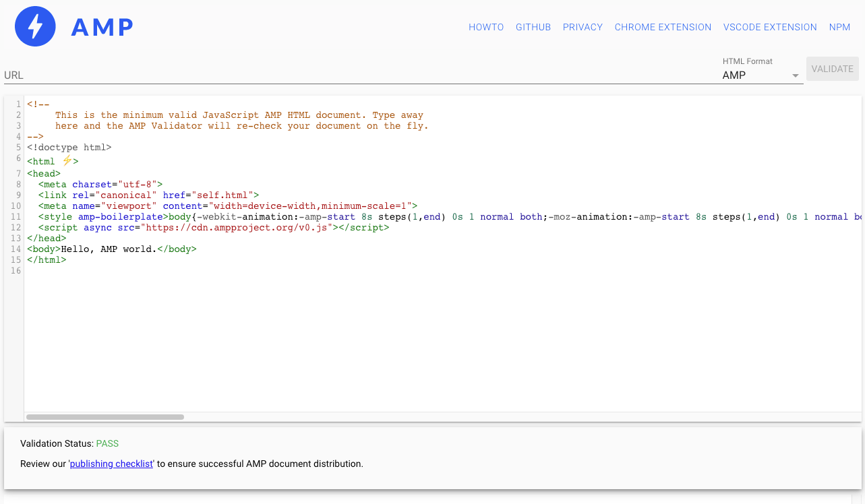865x504 pixels.
Task: Open the CHROME EXTENSION link
Action: 663,27
